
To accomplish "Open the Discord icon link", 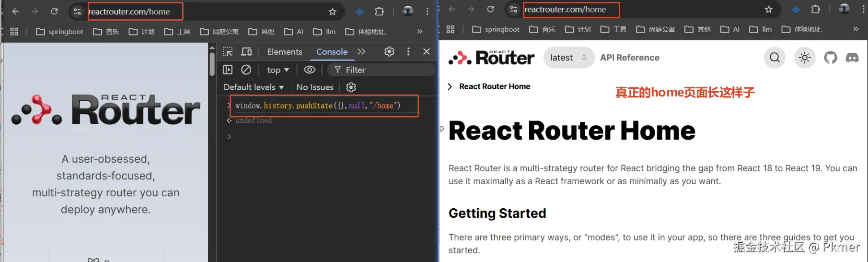I will 852,58.
